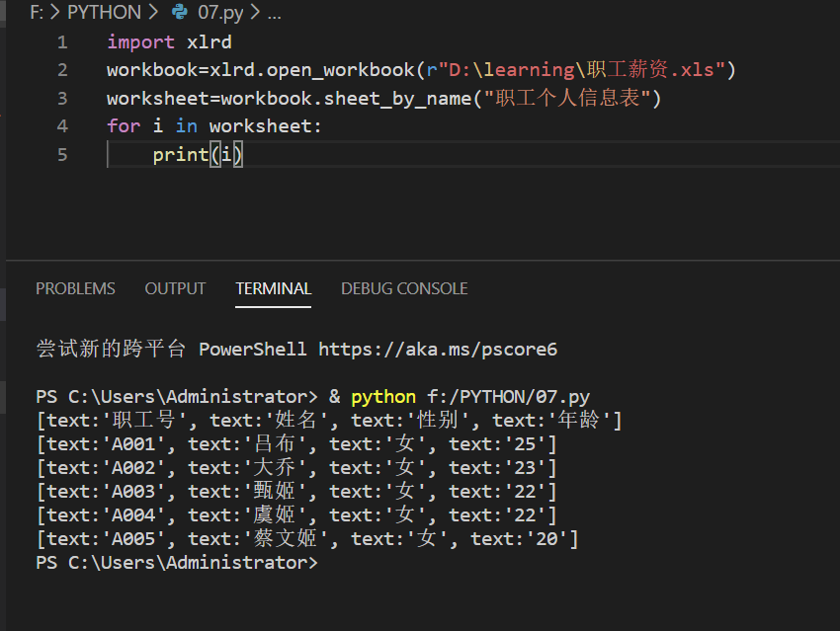Switch to the OUTPUT tab
840x631 pixels.
[x=175, y=288]
